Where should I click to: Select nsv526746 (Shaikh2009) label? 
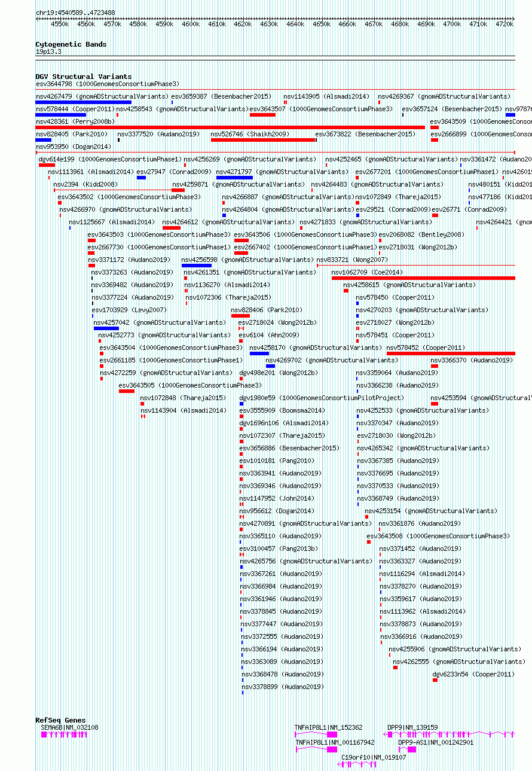pyautogui.click(x=250, y=134)
